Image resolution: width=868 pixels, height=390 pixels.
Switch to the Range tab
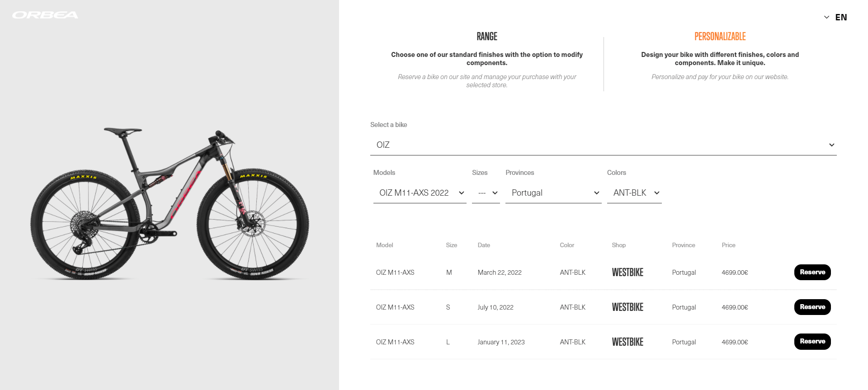(487, 37)
